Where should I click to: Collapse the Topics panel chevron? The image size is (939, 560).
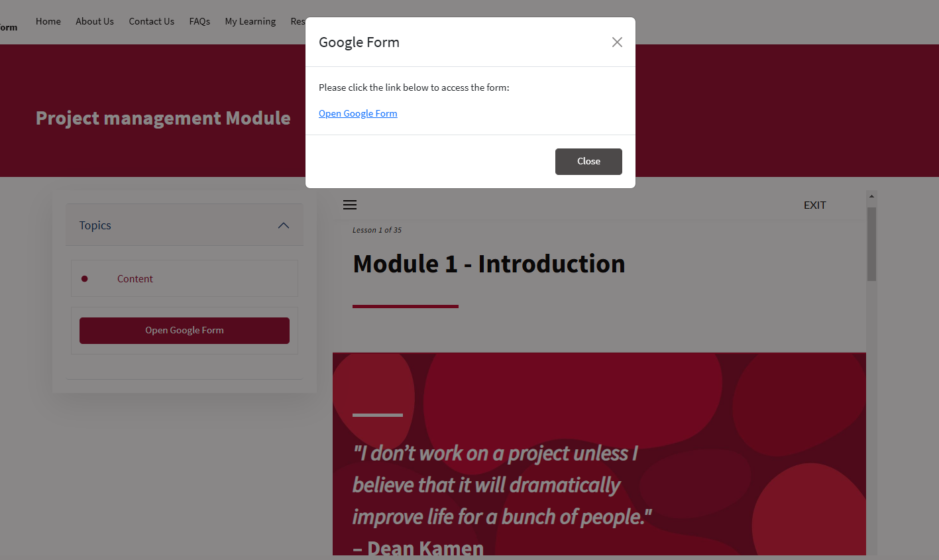(x=284, y=225)
